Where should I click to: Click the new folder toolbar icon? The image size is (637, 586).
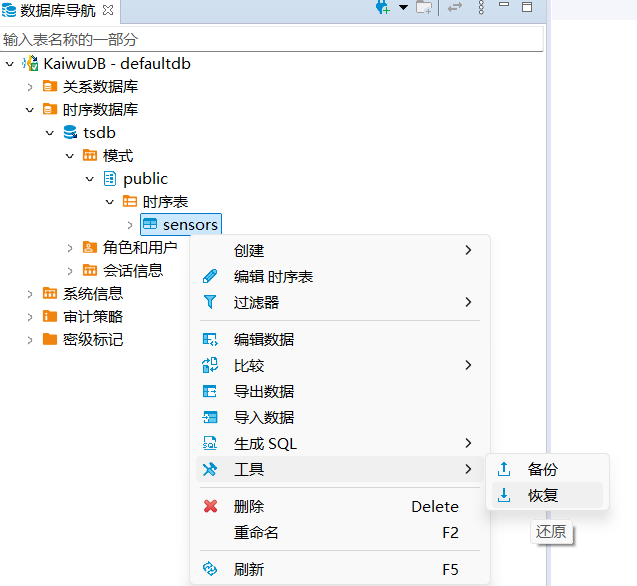coord(424,8)
